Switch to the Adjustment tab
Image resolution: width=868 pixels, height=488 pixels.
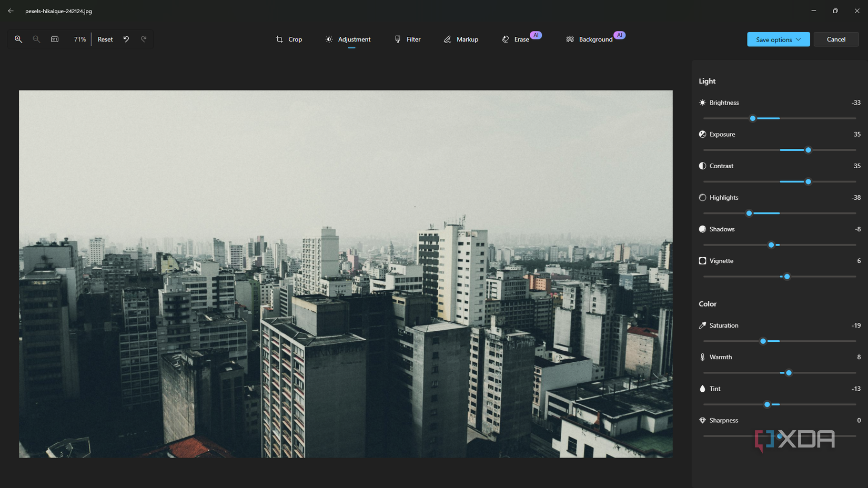tap(349, 39)
